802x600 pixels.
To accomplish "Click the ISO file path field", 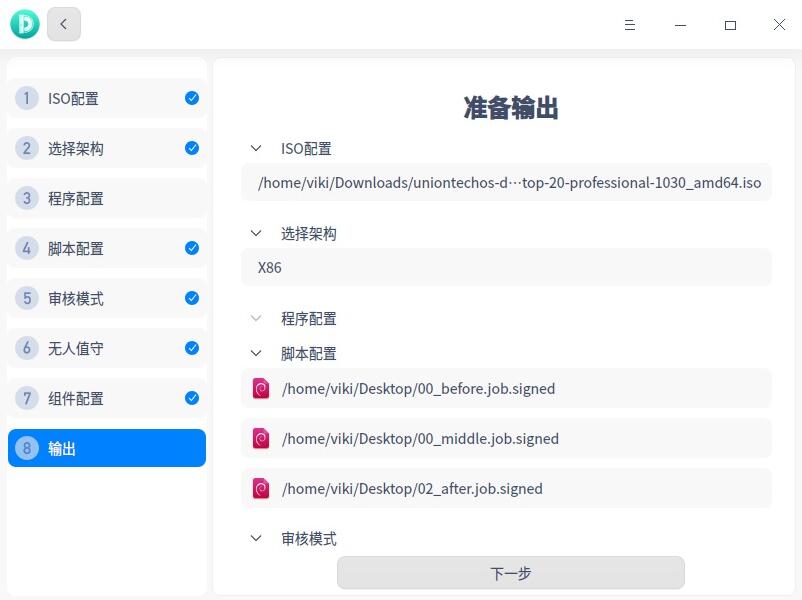I will 507,183.
